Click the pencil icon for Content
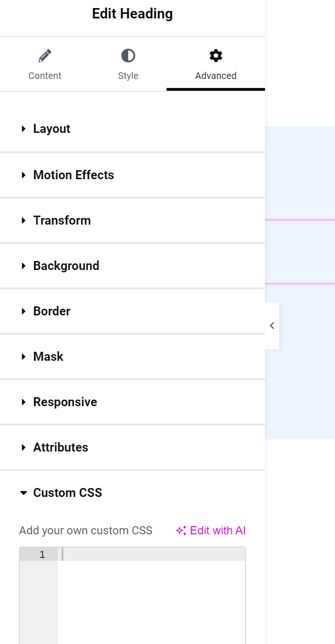Image resolution: width=335 pixels, height=644 pixels. [x=44, y=56]
